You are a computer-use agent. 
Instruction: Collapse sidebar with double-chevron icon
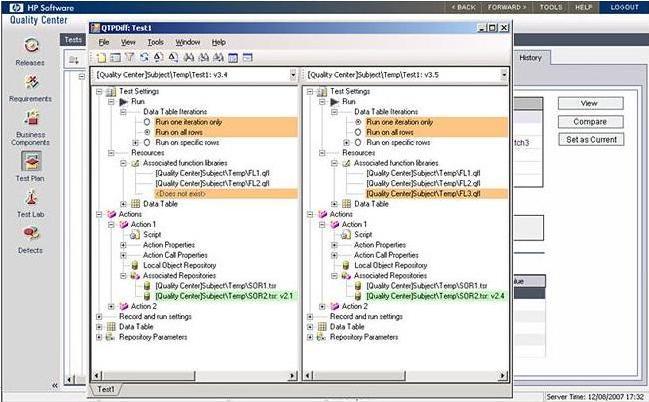pos(55,385)
